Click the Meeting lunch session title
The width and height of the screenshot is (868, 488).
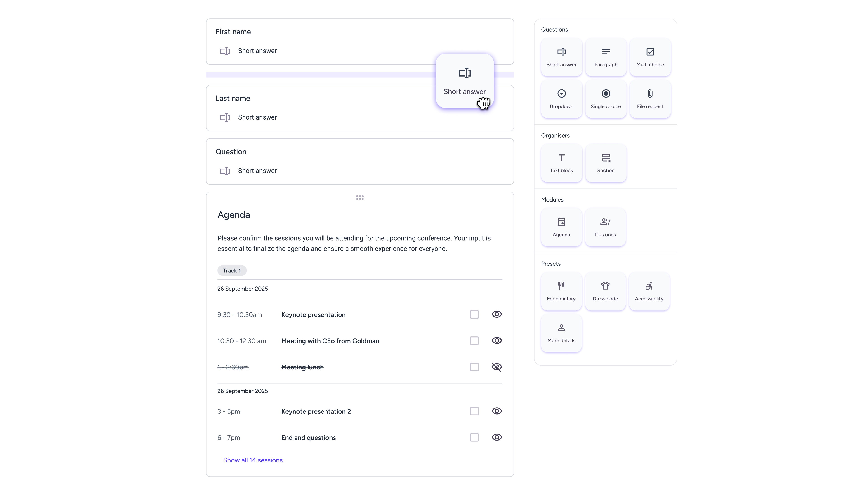[x=302, y=367]
